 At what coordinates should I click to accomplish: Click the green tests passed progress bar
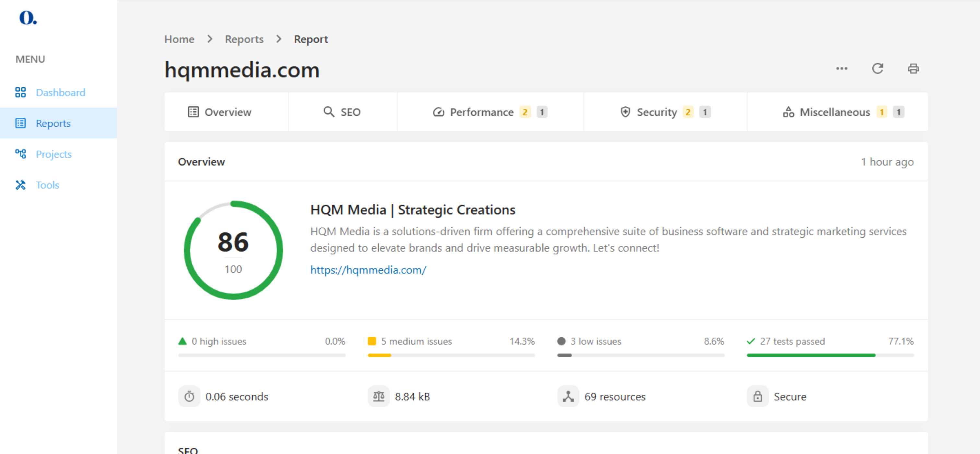(x=830, y=355)
